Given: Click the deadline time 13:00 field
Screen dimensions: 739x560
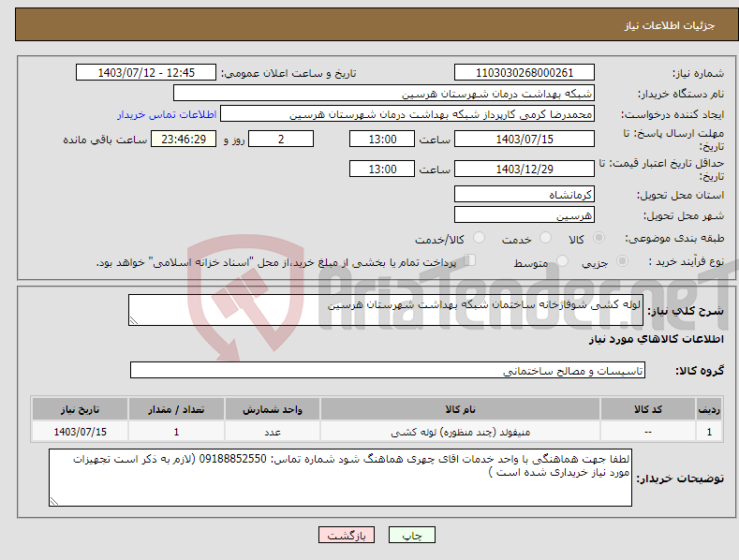Looking at the screenshot, I should tap(382, 139).
